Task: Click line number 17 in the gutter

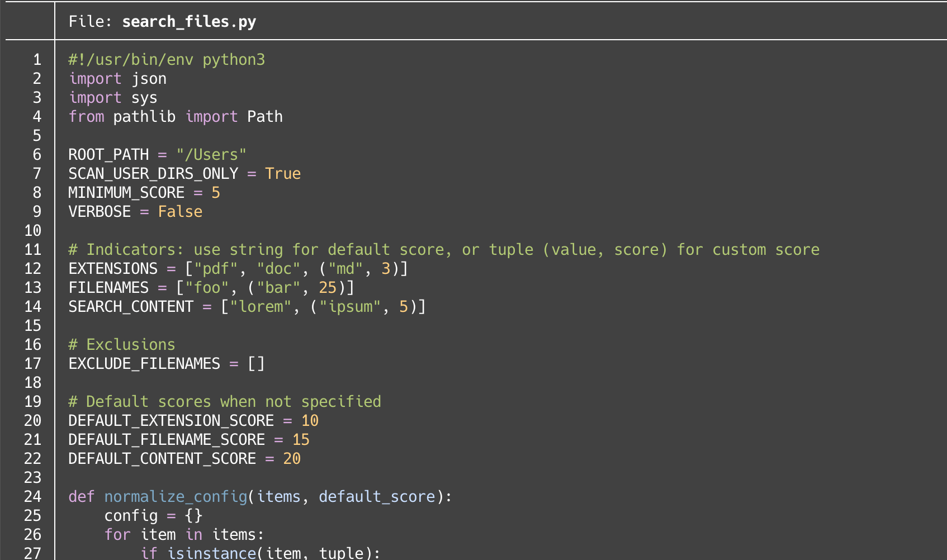Action: [32, 364]
